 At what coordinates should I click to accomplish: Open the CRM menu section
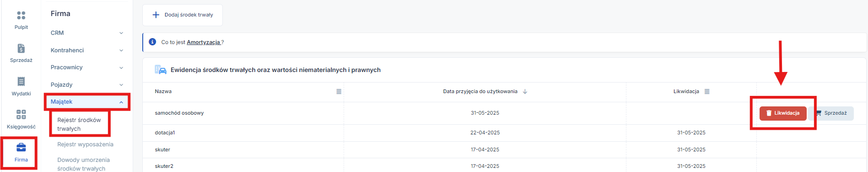click(x=87, y=33)
